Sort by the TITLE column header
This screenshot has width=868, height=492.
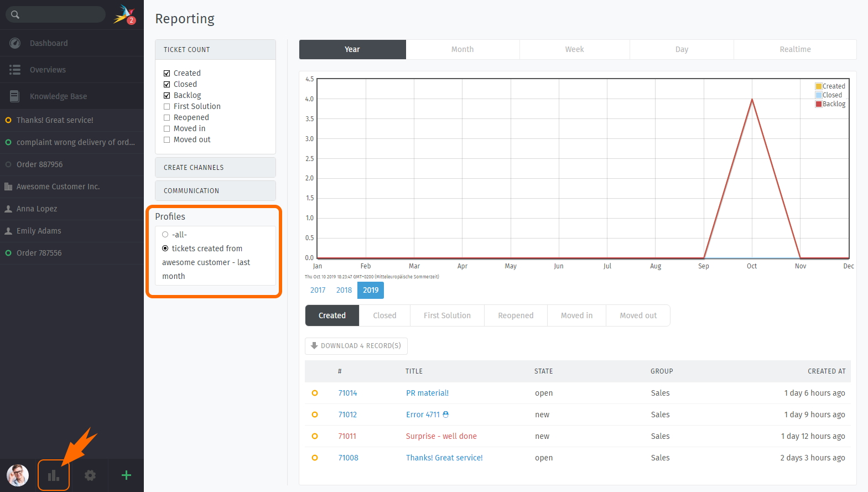pos(414,371)
